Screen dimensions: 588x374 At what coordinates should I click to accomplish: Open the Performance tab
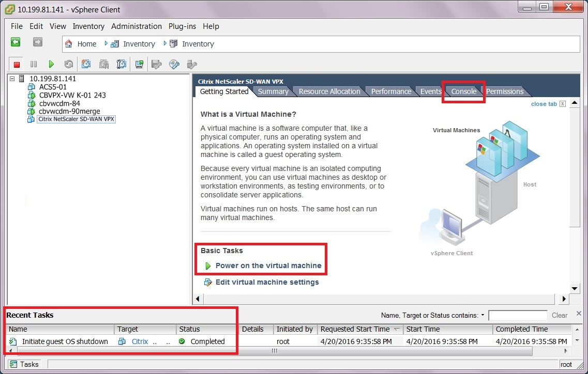click(x=391, y=91)
